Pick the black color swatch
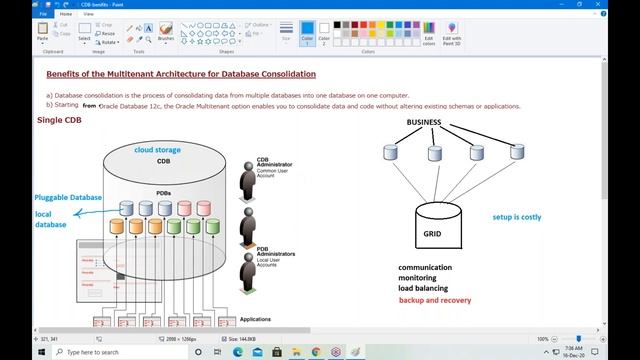This screenshot has width=640, height=360. [337, 25]
